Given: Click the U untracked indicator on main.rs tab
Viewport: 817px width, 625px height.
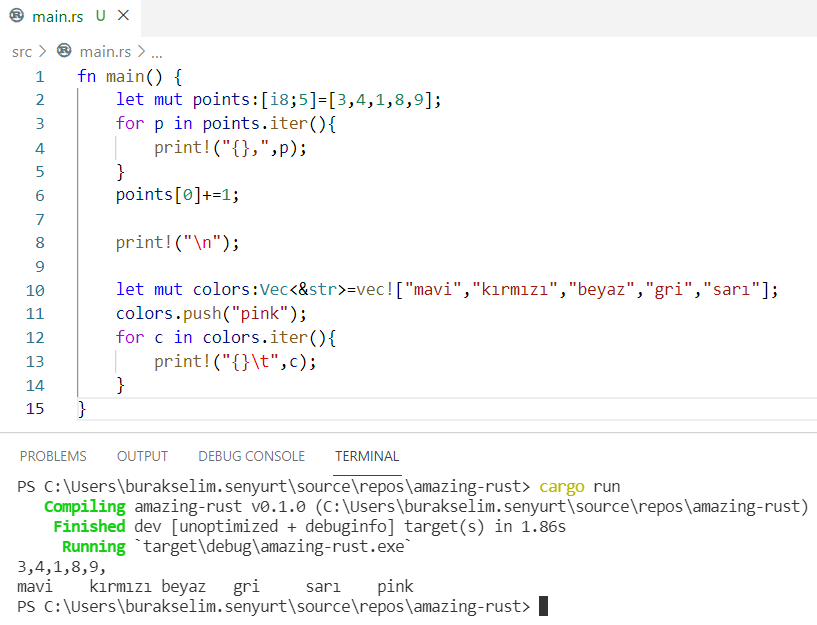Looking at the screenshot, I should click(x=102, y=16).
